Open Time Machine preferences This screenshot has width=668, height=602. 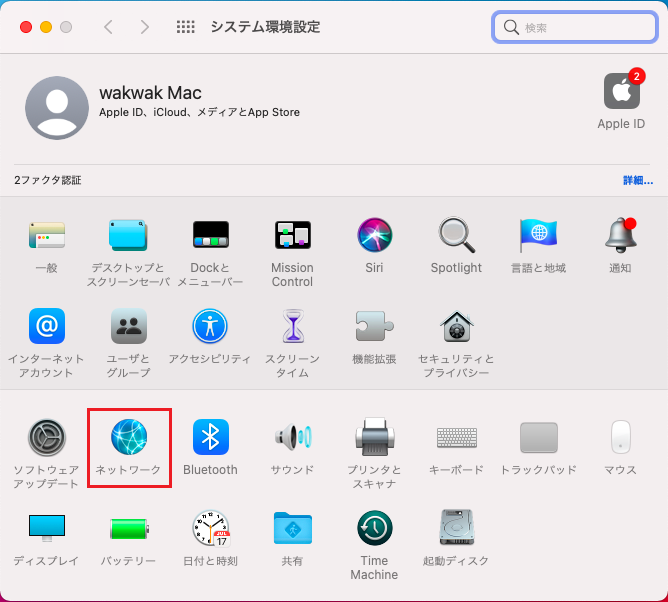click(374, 528)
